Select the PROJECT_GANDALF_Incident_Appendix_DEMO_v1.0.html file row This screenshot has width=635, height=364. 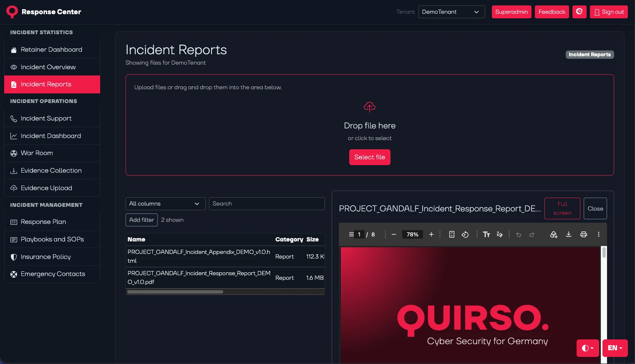pos(225,256)
